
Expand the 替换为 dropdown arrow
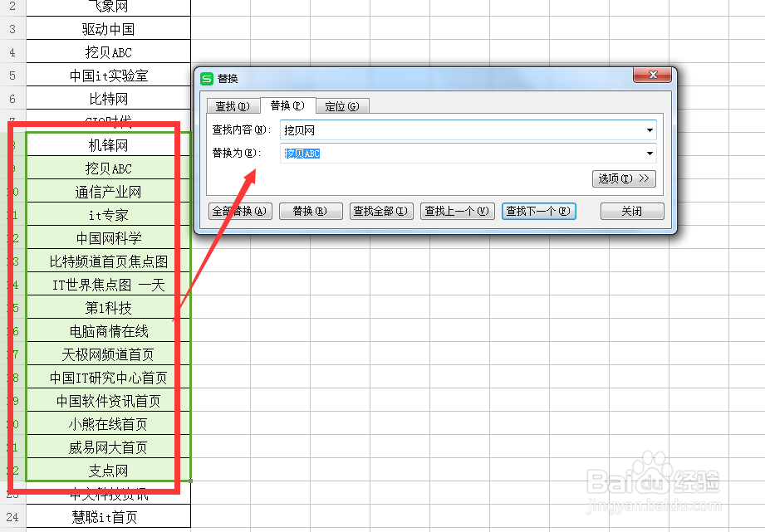[650, 154]
